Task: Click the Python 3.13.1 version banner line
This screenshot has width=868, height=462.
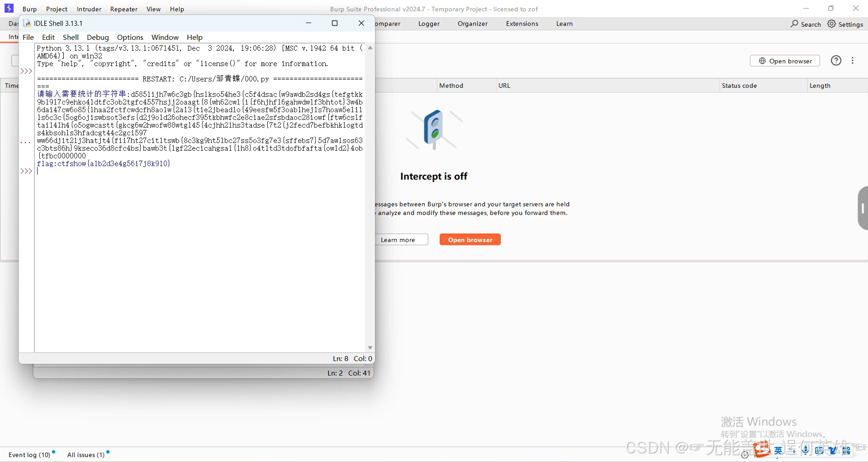Action: point(199,48)
